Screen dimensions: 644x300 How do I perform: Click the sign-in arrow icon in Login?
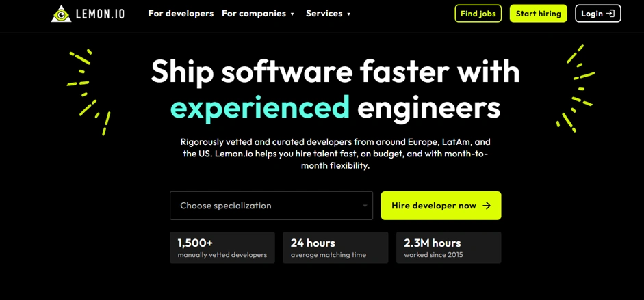click(610, 14)
